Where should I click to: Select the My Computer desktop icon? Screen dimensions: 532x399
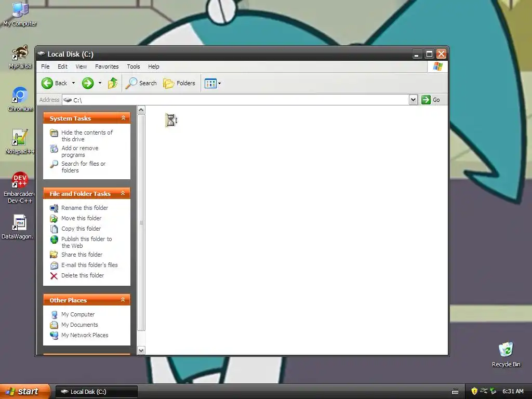coord(20,14)
